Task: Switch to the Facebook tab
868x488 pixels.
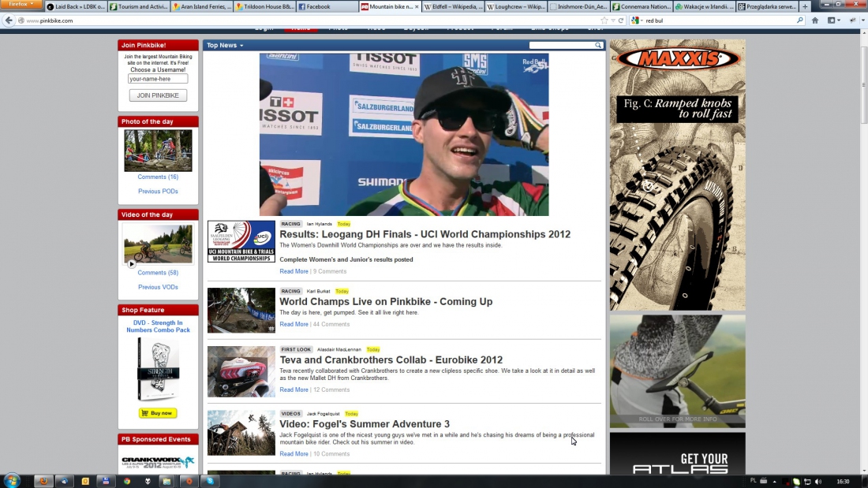Action: (x=327, y=6)
